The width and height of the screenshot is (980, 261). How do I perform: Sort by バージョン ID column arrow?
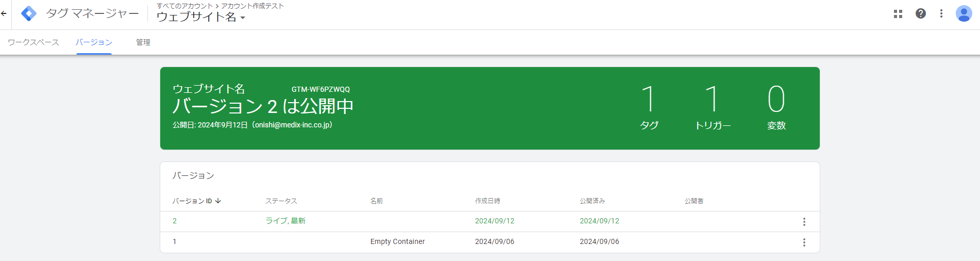click(x=218, y=201)
